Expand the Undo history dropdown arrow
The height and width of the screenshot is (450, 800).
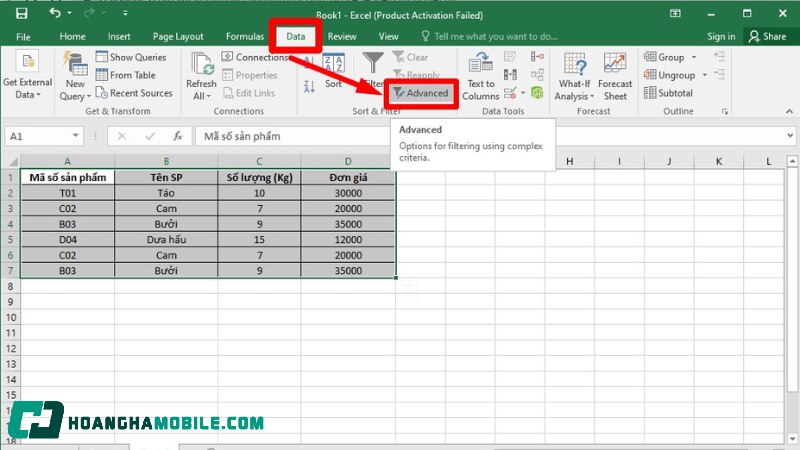(69, 13)
